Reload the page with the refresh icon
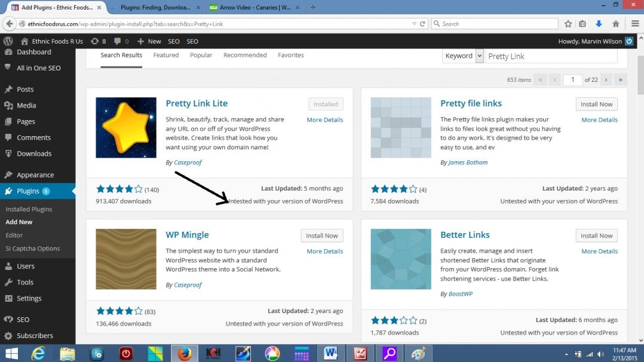 coord(422,24)
